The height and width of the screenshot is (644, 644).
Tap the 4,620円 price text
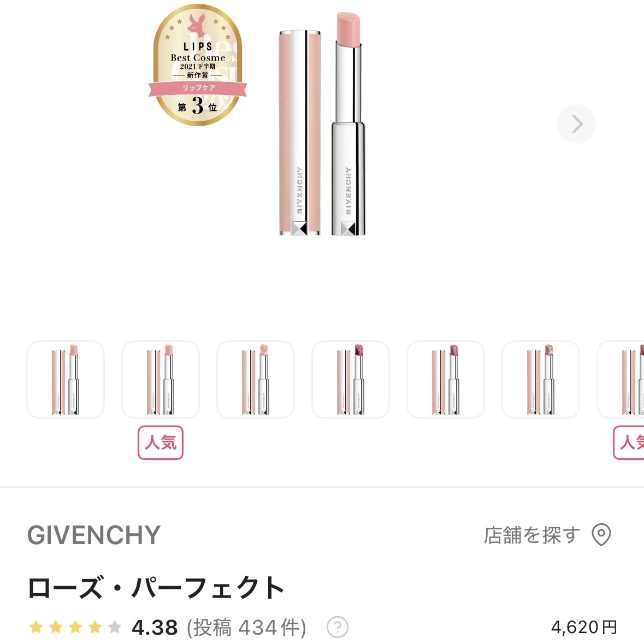[x=583, y=627]
